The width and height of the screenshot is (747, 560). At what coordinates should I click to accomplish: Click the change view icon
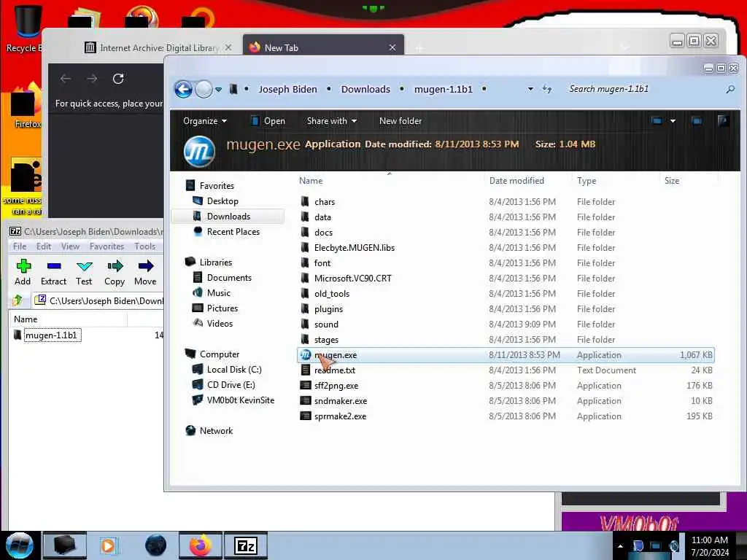click(657, 121)
